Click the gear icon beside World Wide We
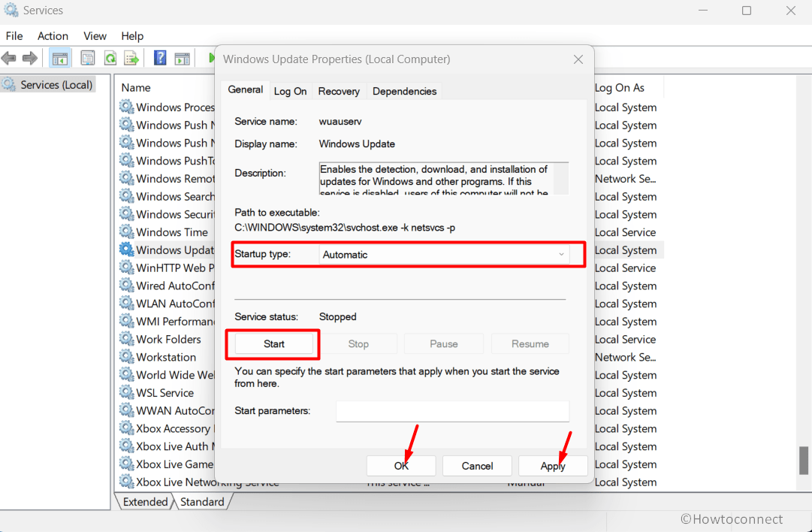The height and width of the screenshot is (532, 812). tap(126, 374)
